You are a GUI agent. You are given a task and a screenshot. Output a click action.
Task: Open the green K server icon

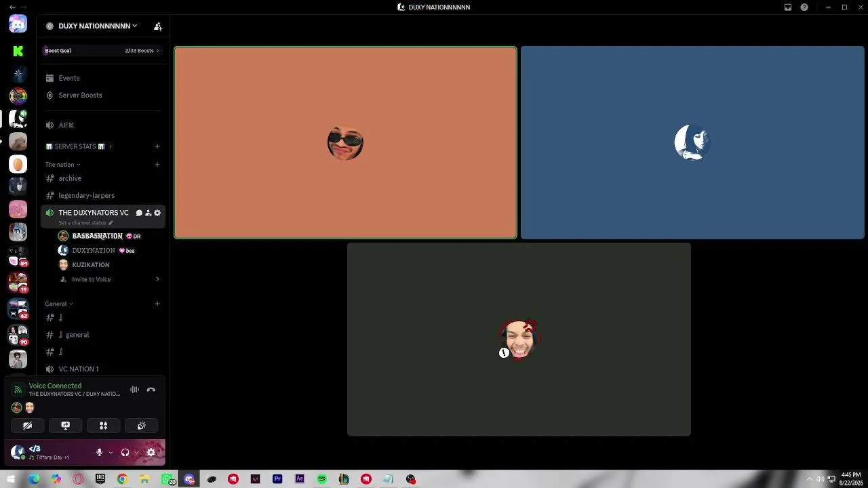tap(18, 51)
